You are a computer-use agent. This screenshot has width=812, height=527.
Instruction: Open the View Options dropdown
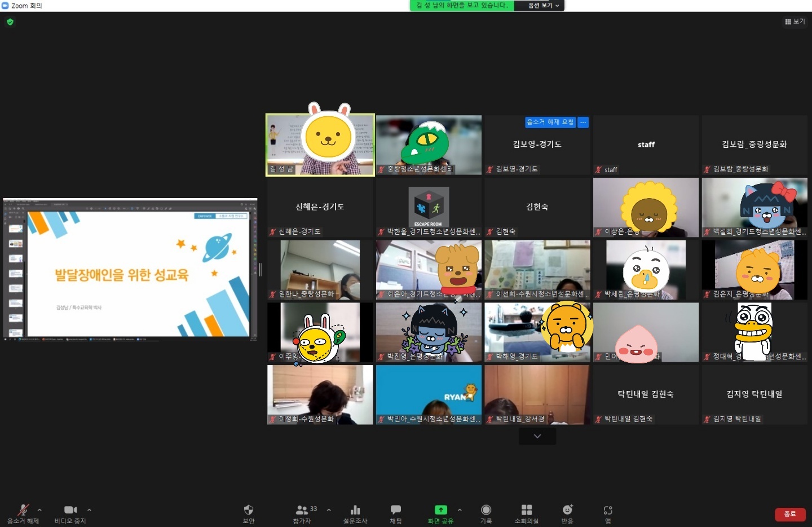544,5
